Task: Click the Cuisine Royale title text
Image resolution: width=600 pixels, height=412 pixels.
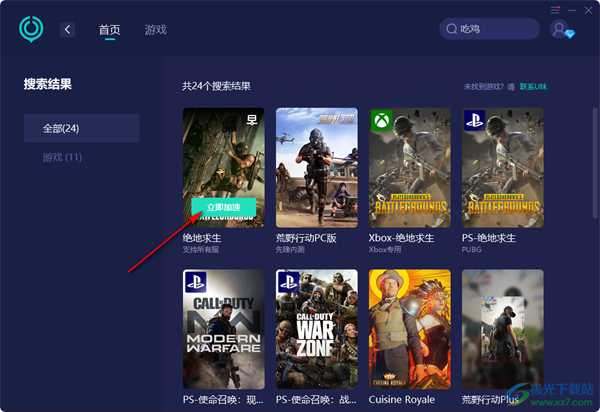Action: [401, 400]
